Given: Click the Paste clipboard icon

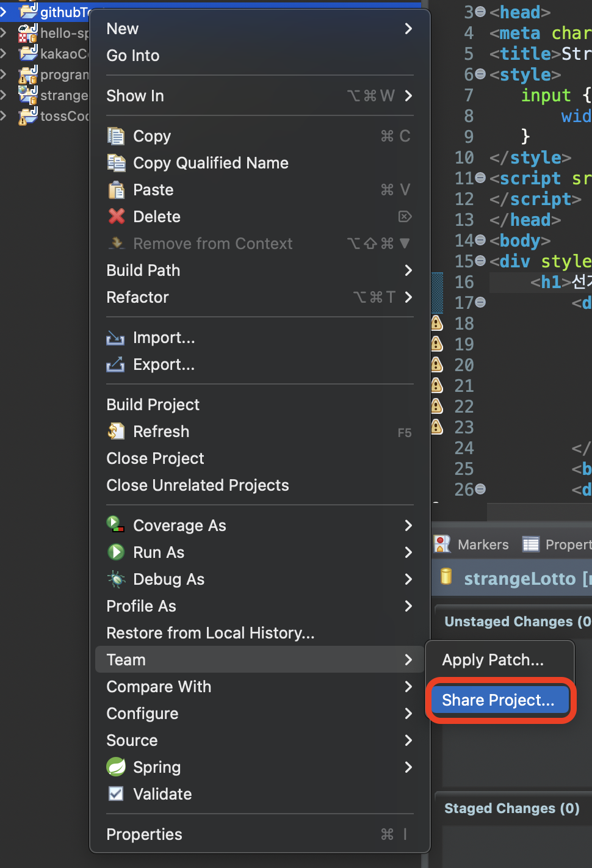Looking at the screenshot, I should pyautogui.click(x=116, y=190).
